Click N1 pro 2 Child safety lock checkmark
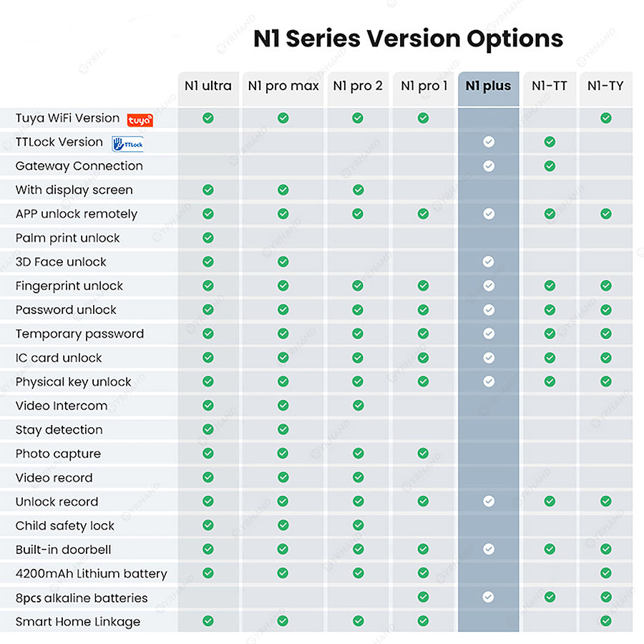 [358, 525]
